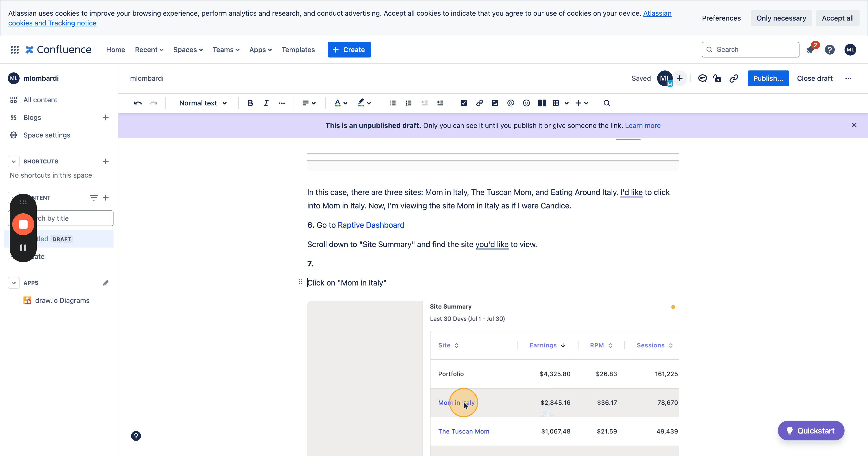This screenshot has height=456, width=868.
Task: Click the redo arrow in the toolbar
Action: 154,103
